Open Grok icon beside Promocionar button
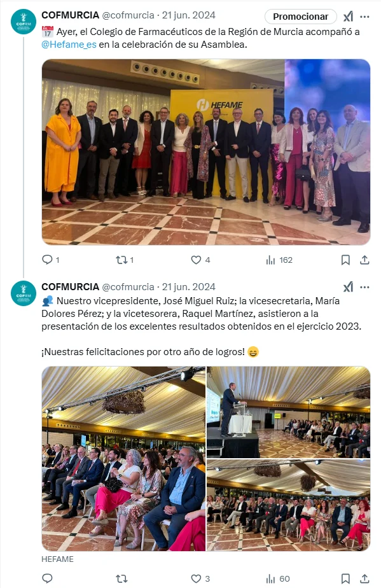Image resolution: width=381 pixels, height=588 pixels. click(x=348, y=17)
